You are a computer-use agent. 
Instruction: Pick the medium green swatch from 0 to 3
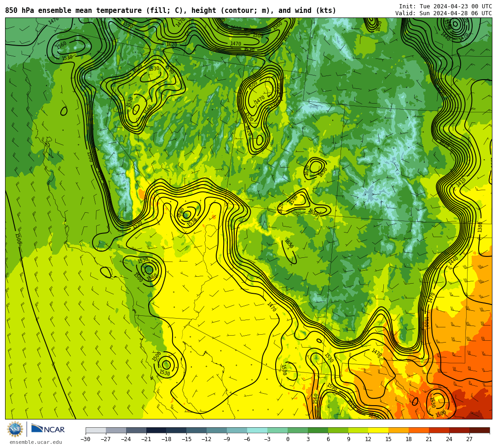point(298,430)
